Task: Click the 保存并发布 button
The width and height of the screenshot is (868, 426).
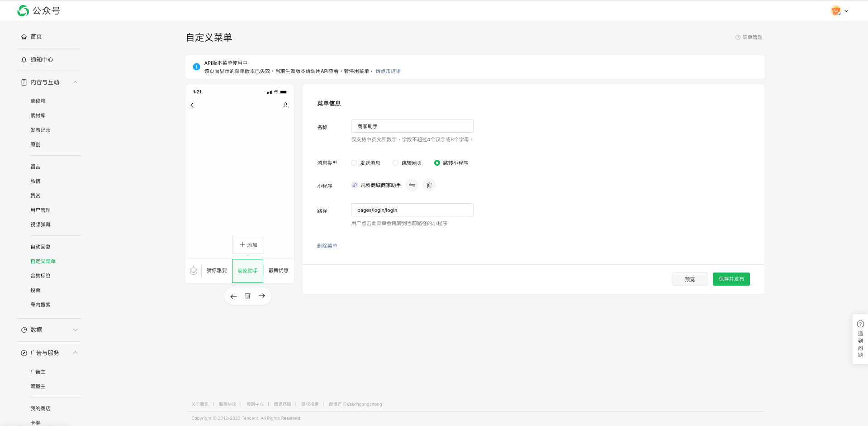Action: [731, 279]
